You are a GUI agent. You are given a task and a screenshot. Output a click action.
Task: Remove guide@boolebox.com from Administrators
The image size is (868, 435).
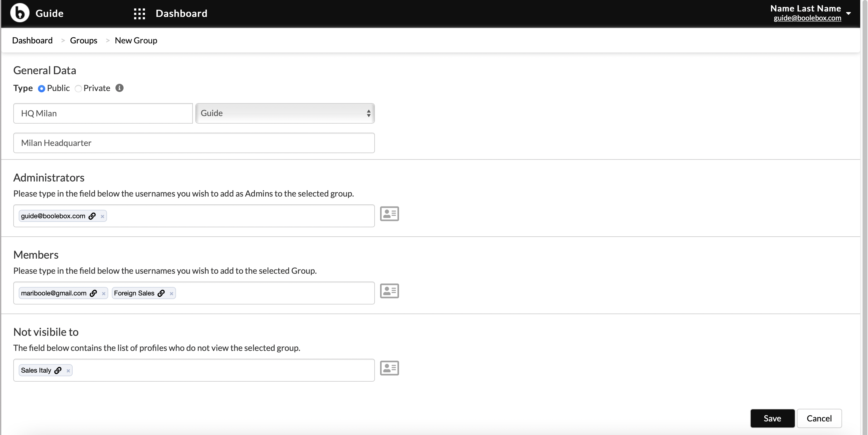[102, 216]
